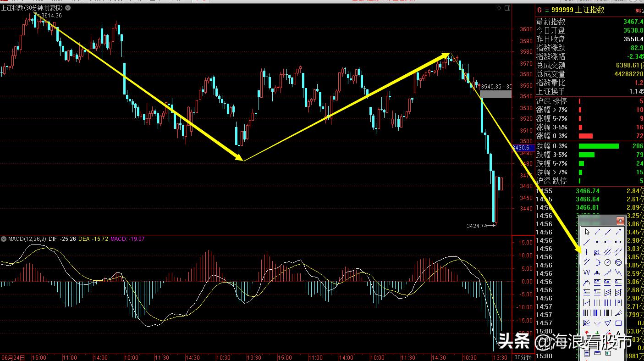Click the 沪深 涨停 statistic row
The image size is (644, 361).
[x=589, y=101]
